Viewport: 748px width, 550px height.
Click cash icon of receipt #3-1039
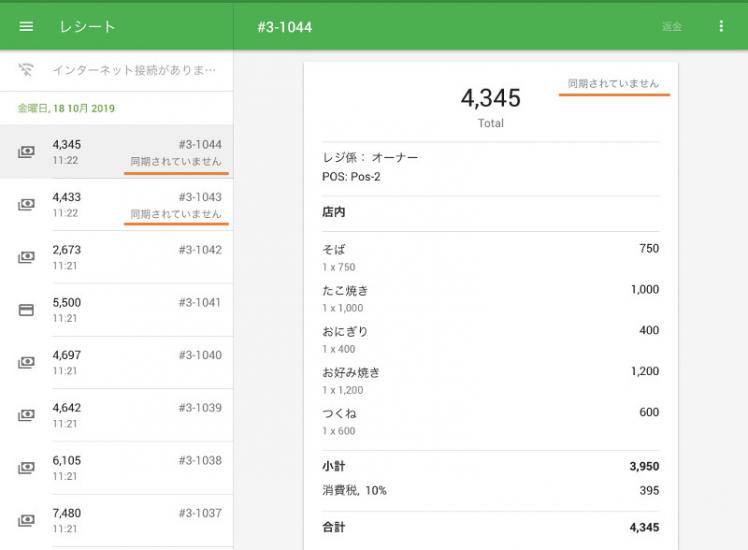click(x=26, y=415)
